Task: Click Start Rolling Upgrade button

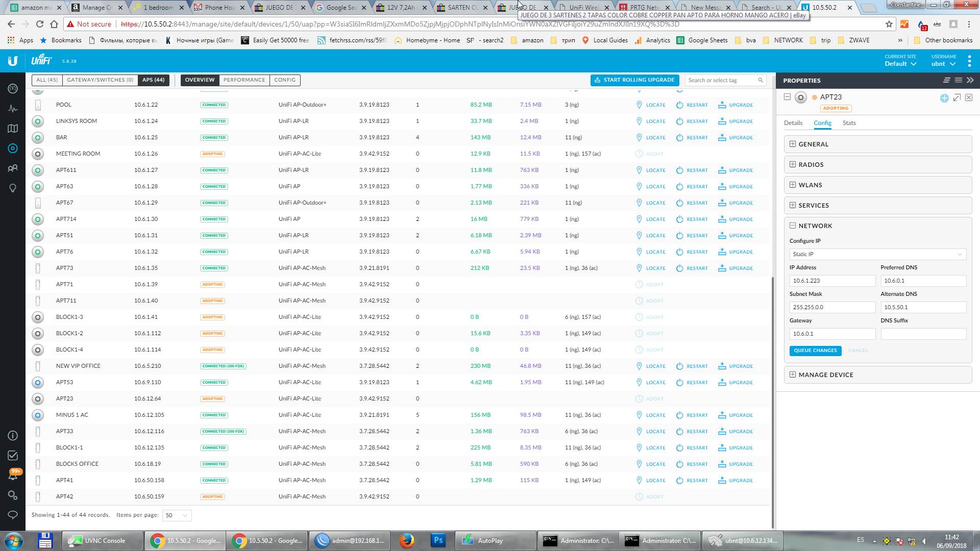Action: pos(634,80)
